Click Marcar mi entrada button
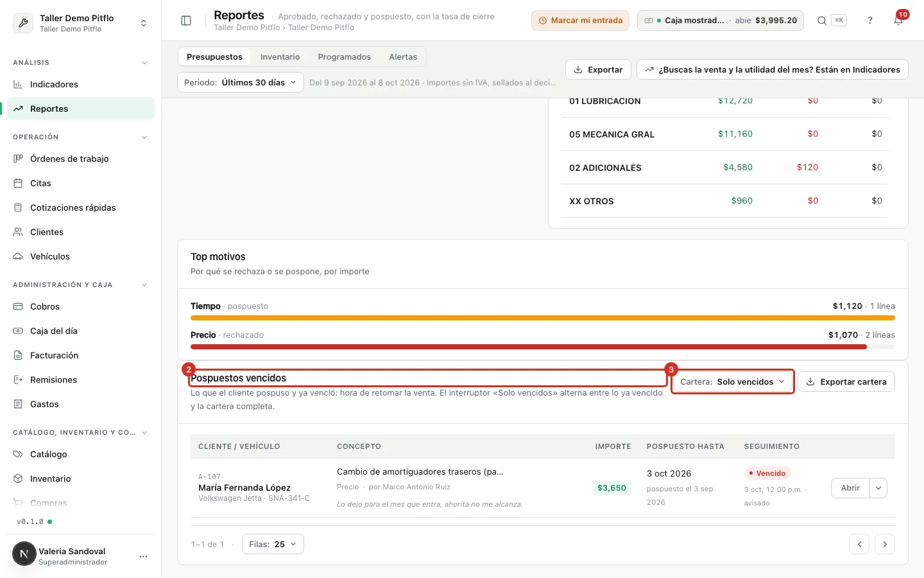924x578 pixels. tap(580, 21)
